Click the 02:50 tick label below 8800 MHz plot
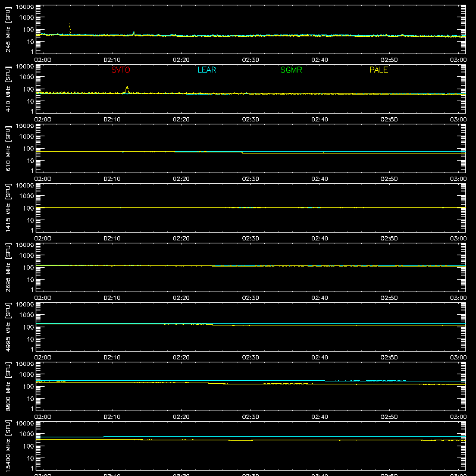The image size is (476, 476). pyautogui.click(x=389, y=417)
